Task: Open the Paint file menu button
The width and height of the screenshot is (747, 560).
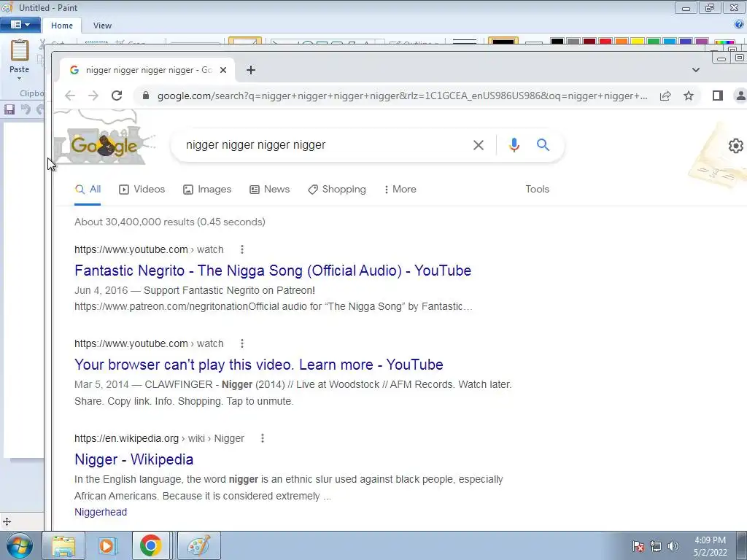Action: pos(20,25)
